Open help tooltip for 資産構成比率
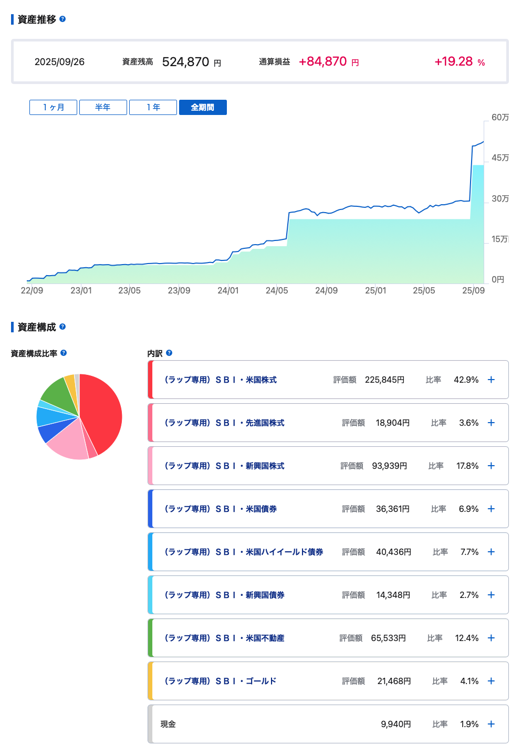The height and width of the screenshot is (756, 532). click(64, 353)
